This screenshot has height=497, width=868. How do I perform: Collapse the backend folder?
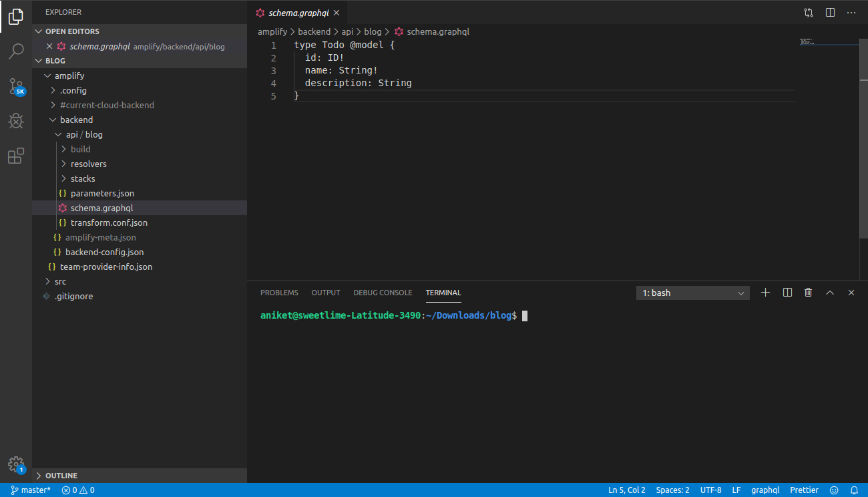pos(76,120)
